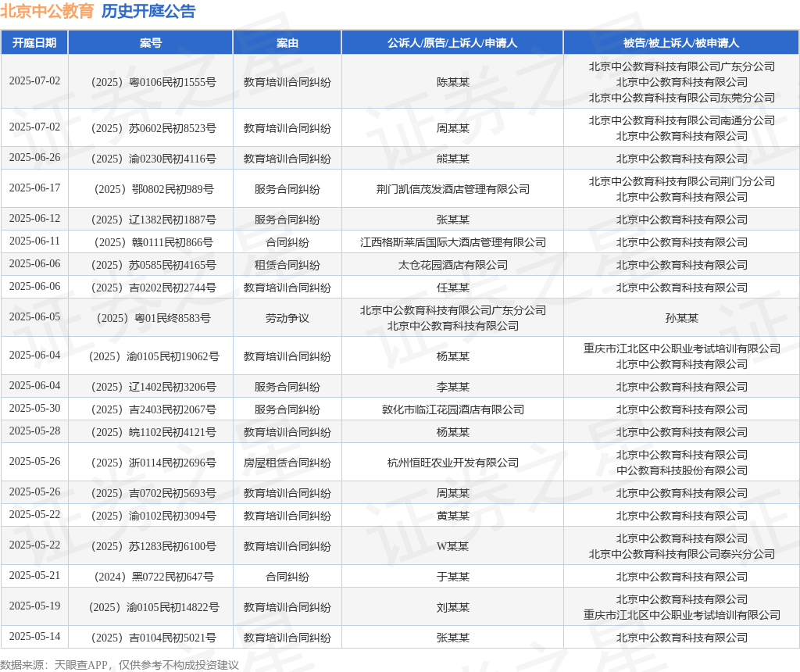Select case number (2025)吉0202民初2744号
The image size is (800, 672).
coord(154,288)
